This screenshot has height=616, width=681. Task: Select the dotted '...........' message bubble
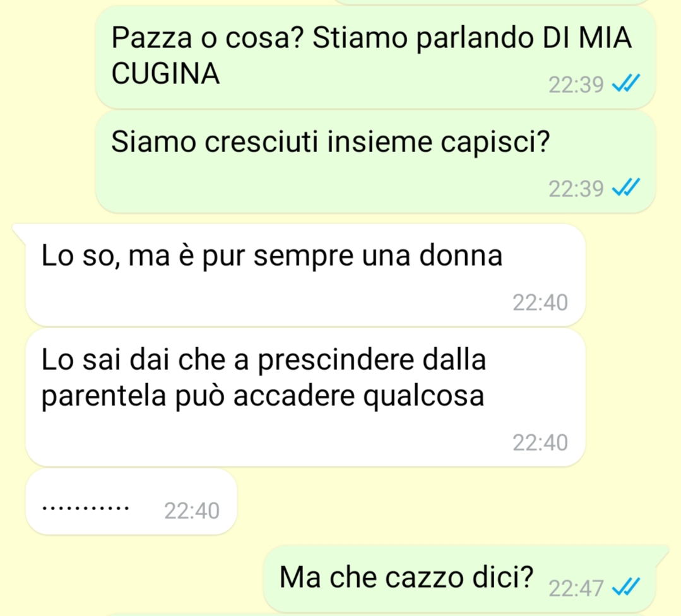[131, 501]
